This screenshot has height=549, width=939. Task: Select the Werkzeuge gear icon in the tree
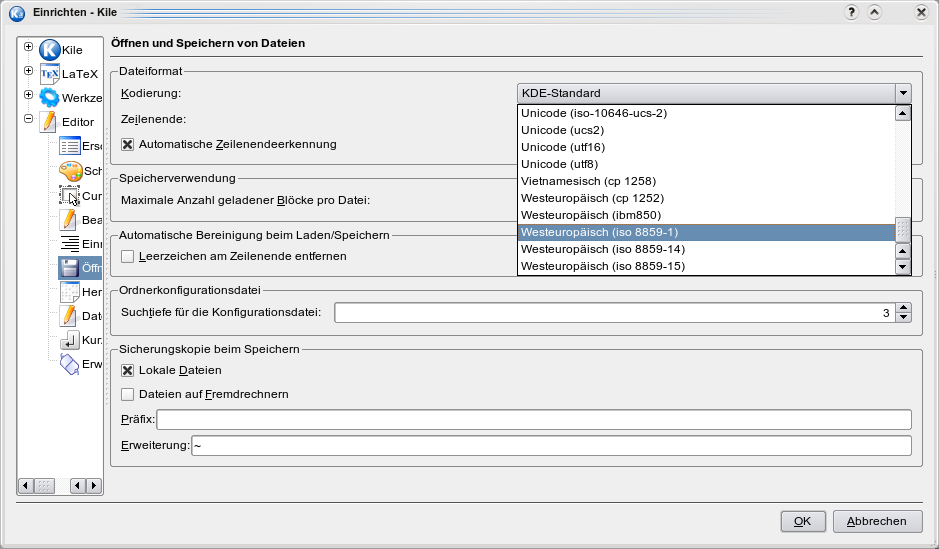50,98
